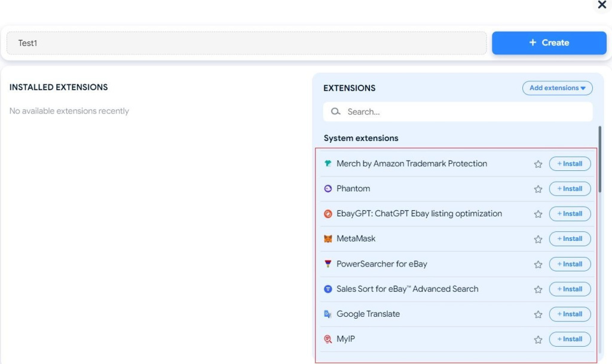
Task: Click the Google Translate icon
Action: (328, 314)
